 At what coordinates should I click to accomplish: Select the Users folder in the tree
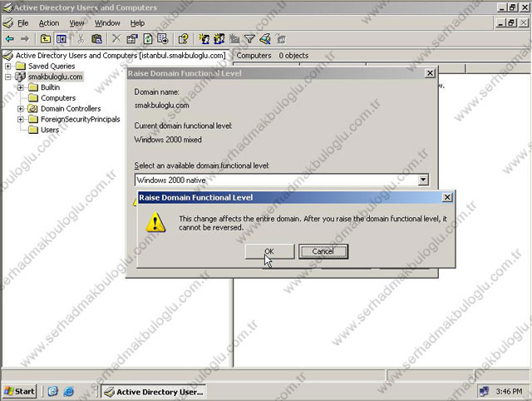(50, 130)
